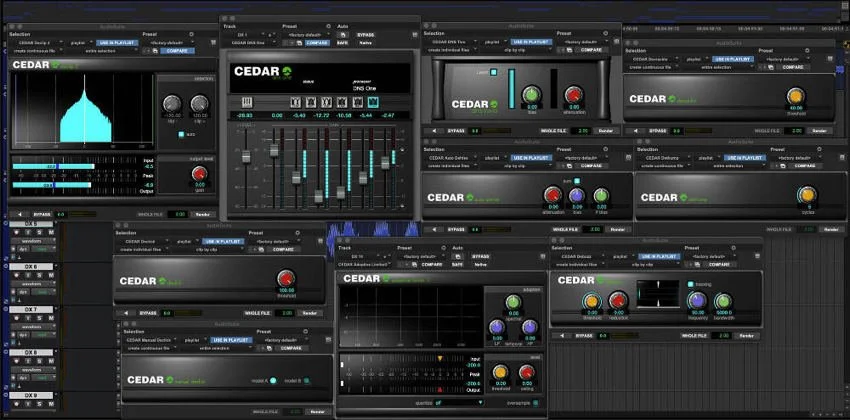
Task: Mute the DX 9 track
Action: [x=51, y=404]
